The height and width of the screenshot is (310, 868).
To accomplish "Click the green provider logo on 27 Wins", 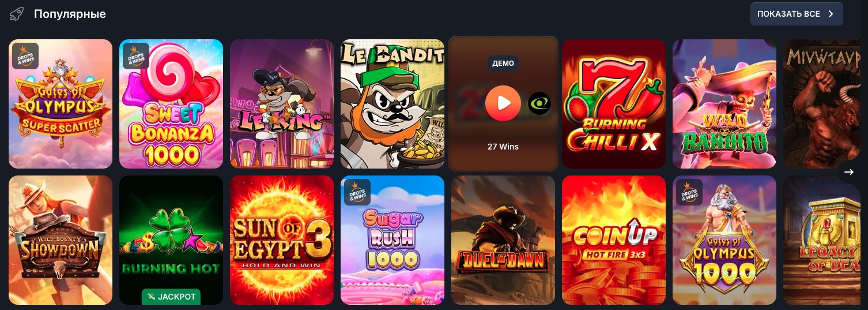I will tap(539, 103).
